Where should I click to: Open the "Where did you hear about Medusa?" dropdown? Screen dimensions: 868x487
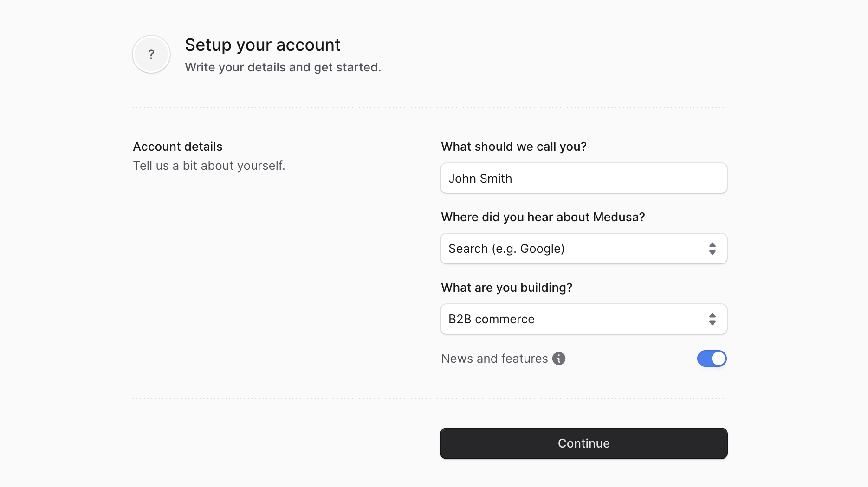coord(583,249)
